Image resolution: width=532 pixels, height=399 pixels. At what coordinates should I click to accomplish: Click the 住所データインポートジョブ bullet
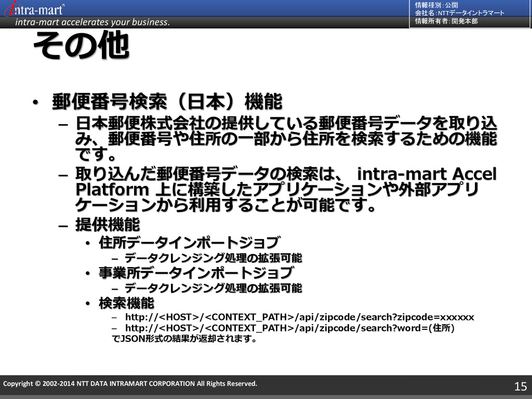click(x=190, y=243)
